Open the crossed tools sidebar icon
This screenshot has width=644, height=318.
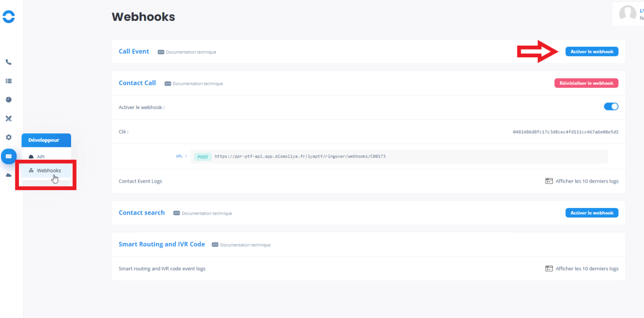pyautogui.click(x=9, y=119)
